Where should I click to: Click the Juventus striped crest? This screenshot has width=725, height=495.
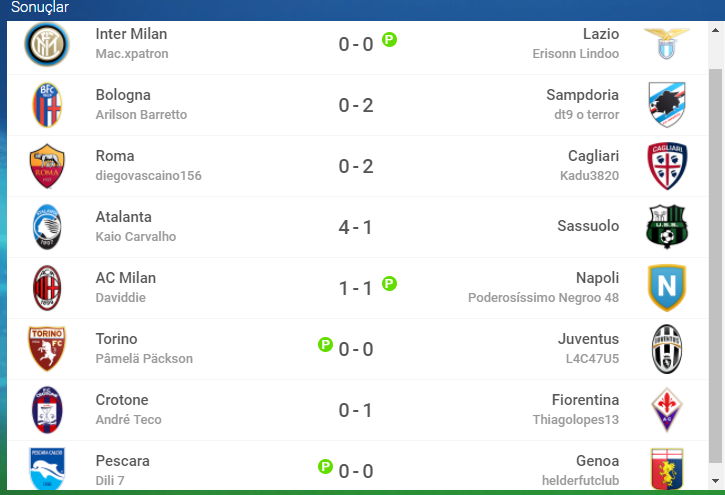coord(667,349)
